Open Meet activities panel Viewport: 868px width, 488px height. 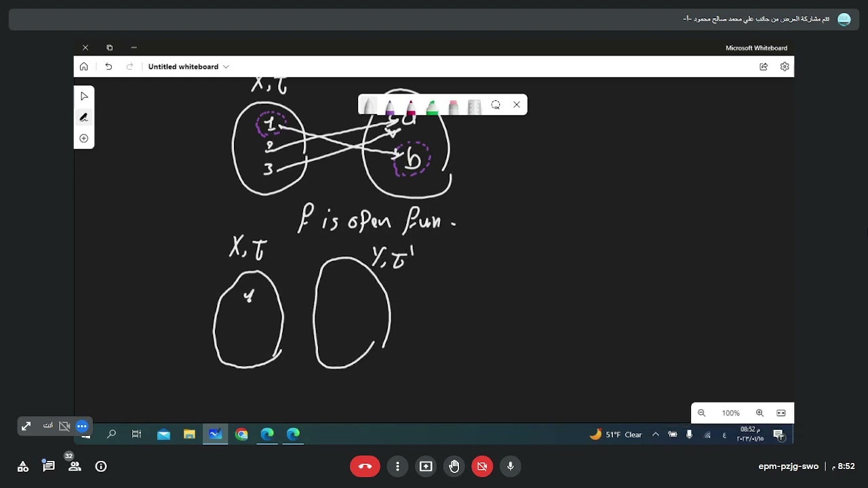pyautogui.click(x=23, y=466)
